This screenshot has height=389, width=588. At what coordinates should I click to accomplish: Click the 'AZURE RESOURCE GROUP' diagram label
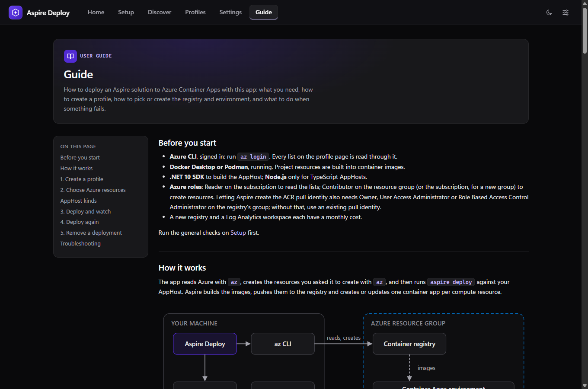(408, 323)
